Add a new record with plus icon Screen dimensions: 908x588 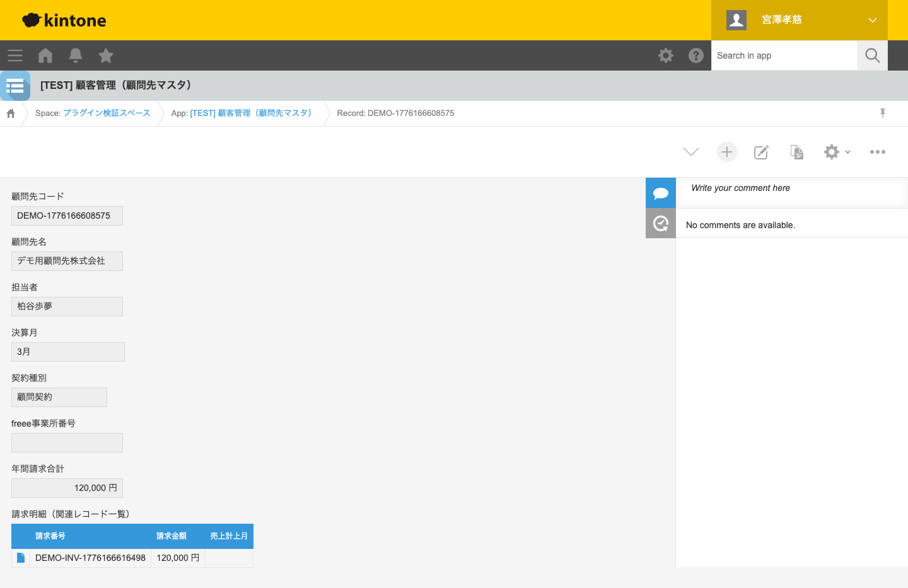(727, 152)
